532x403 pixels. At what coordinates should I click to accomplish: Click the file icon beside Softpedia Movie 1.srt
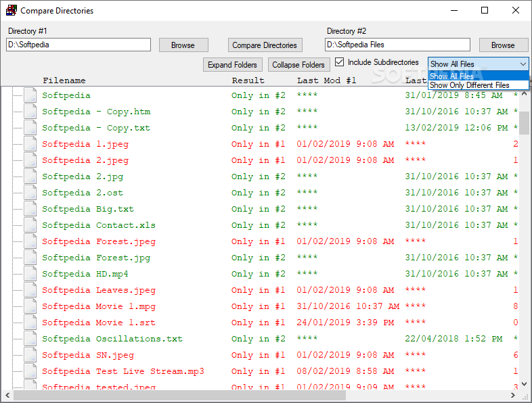(x=30, y=323)
